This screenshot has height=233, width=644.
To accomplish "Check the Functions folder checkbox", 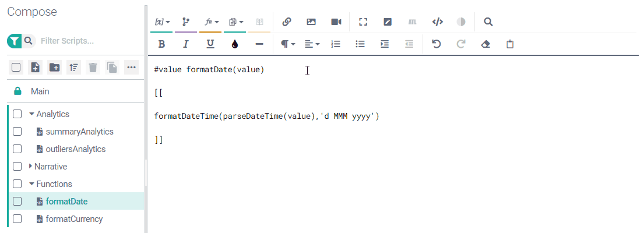I will pos(17,183).
